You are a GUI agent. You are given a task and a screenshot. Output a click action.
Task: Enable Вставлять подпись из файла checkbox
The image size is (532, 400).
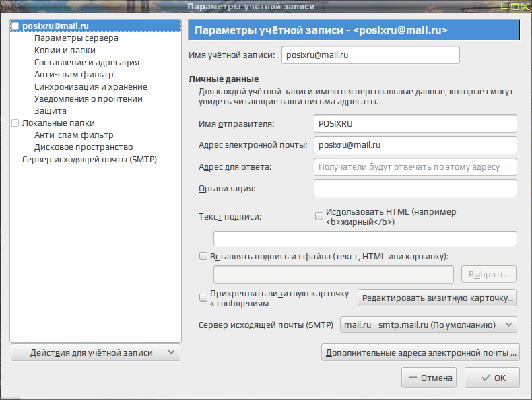coord(203,256)
